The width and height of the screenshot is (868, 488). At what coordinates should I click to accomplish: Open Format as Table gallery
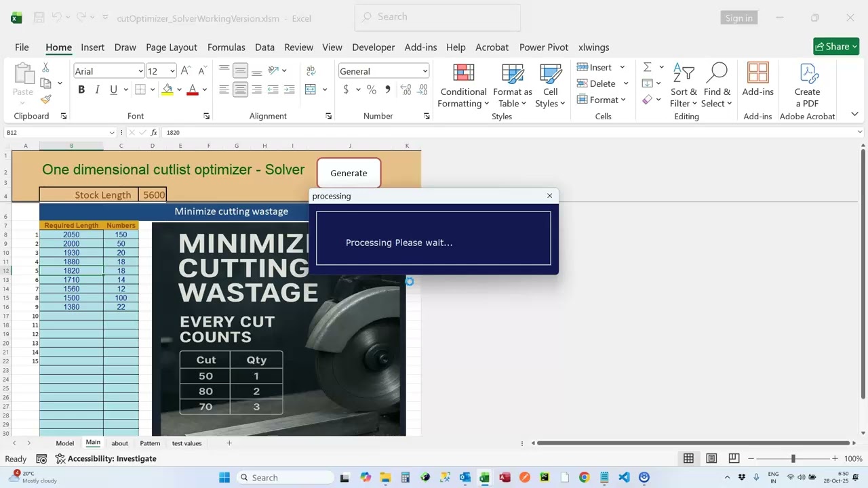513,85
